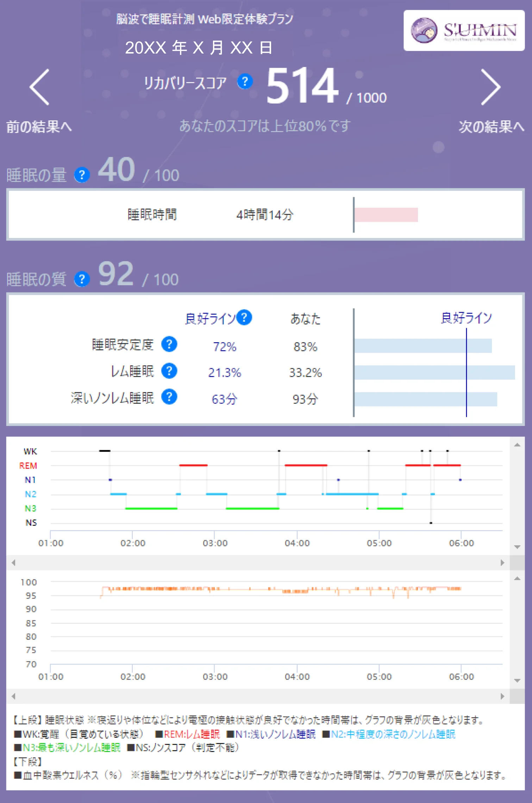The height and width of the screenshot is (803, 532).
Task: Click oxygen chart left scroll arrow
Action: (x=13, y=696)
